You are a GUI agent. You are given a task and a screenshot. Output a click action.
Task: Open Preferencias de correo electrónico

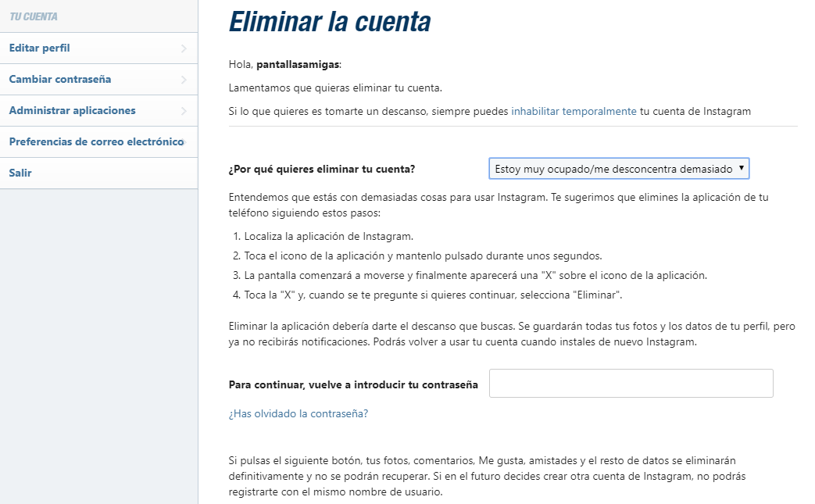click(98, 142)
